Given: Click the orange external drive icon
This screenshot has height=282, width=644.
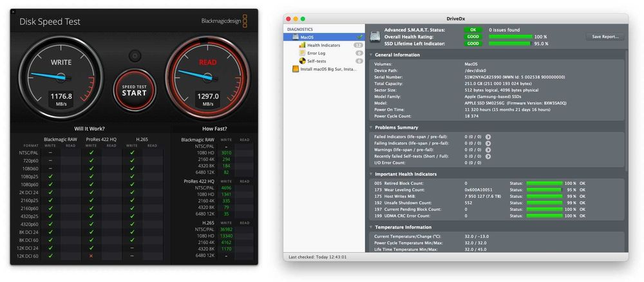Looking at the screenshot, I should tap(296, 70).
